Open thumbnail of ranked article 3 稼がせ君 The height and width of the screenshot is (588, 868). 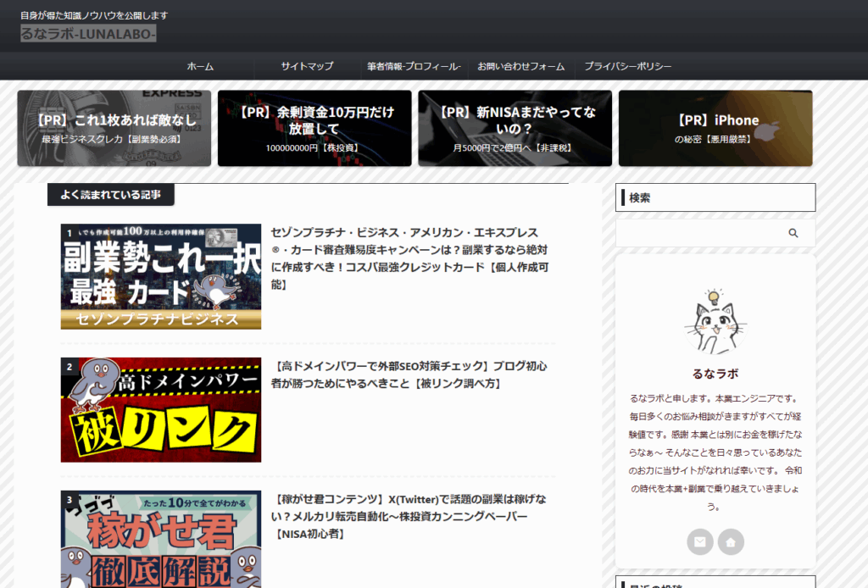coord(160,540)
